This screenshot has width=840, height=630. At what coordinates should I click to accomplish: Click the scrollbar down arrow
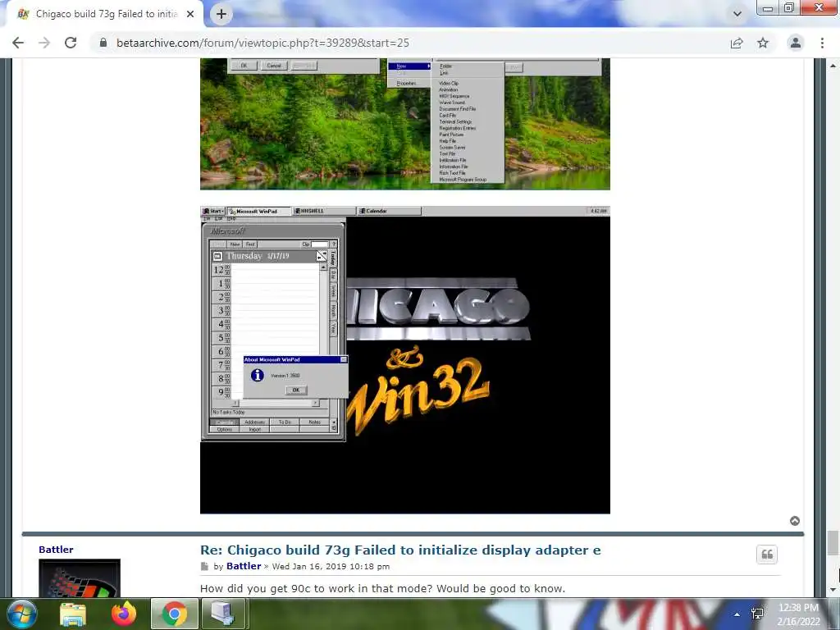tap(833, 590)
